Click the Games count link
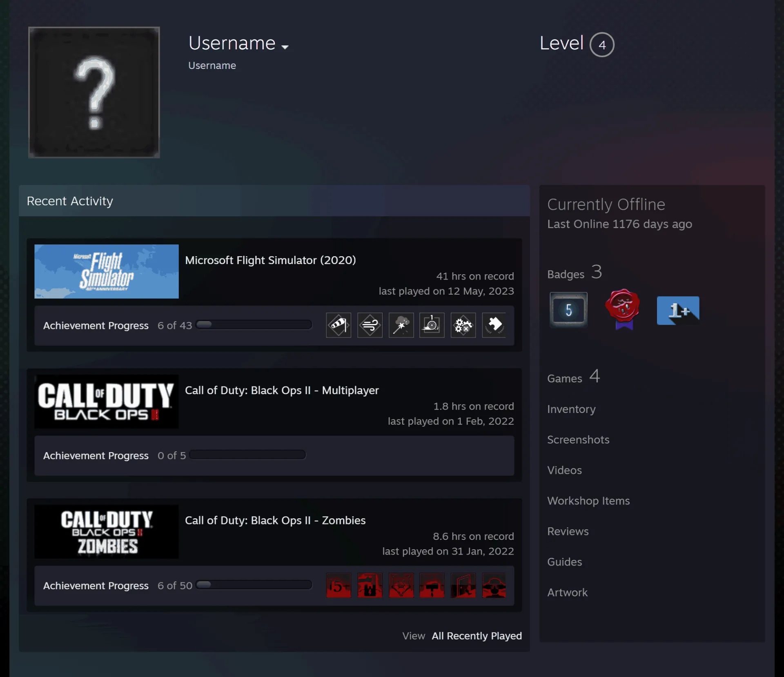 point(574,377)
